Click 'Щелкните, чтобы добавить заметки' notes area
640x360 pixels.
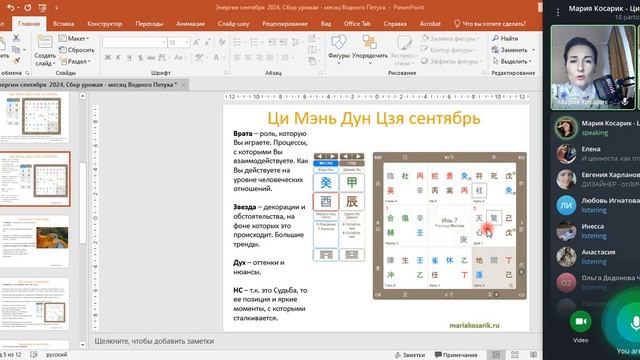point(154,341)
